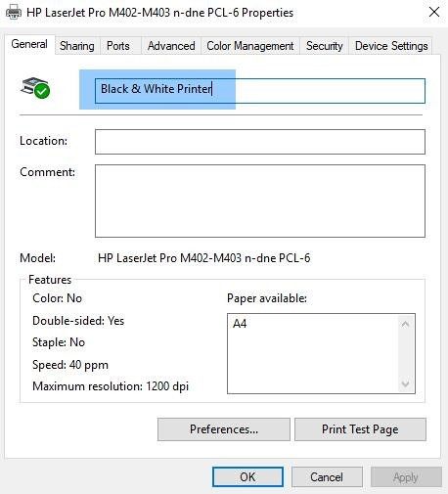
Task: Click 'Maximum resolution: 1200 dpi' text
Action: (x=111, y=386)
